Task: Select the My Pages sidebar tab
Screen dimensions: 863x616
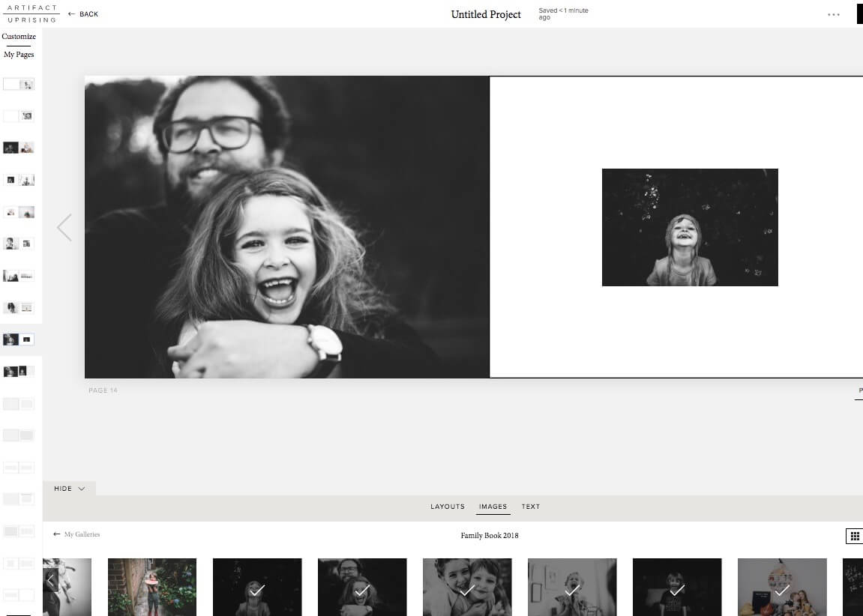Action: [19, 55]
